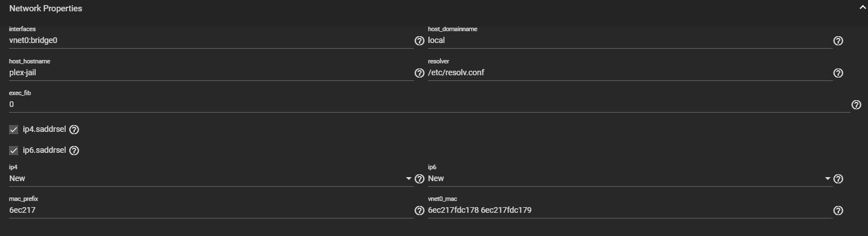Show help for ip4.saddrsel option
The height and width of the screenshot is (236, 868).
(x=74, y=130)
